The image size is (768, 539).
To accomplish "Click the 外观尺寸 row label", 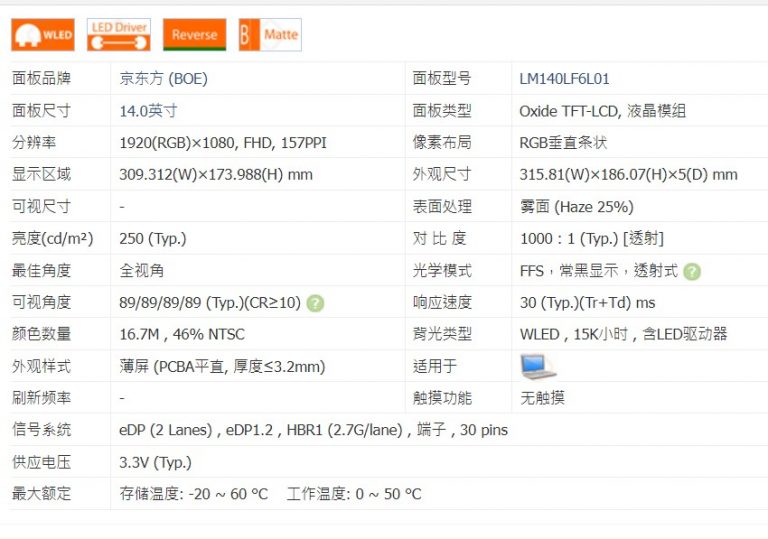I will pos(442,174).
